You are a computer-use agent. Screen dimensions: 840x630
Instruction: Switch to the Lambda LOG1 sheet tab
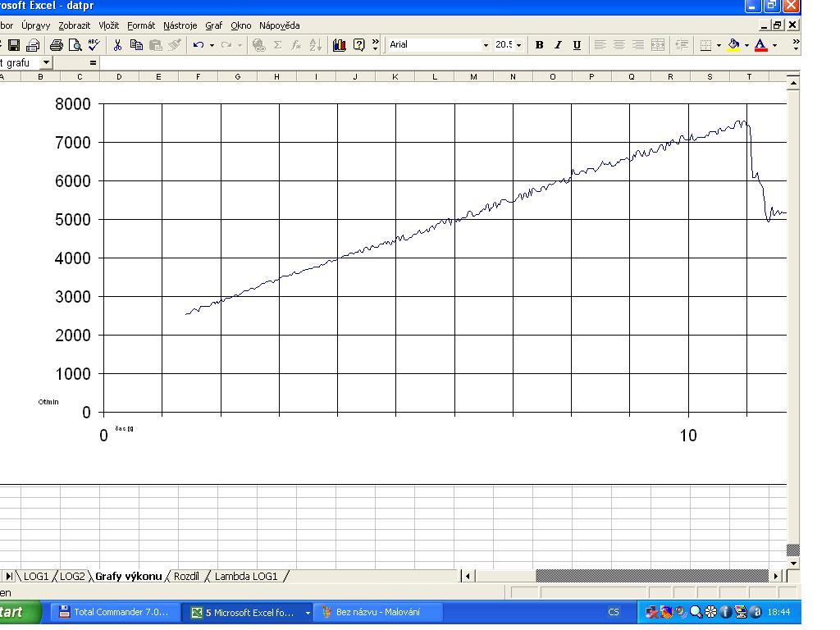pos(246,577)
